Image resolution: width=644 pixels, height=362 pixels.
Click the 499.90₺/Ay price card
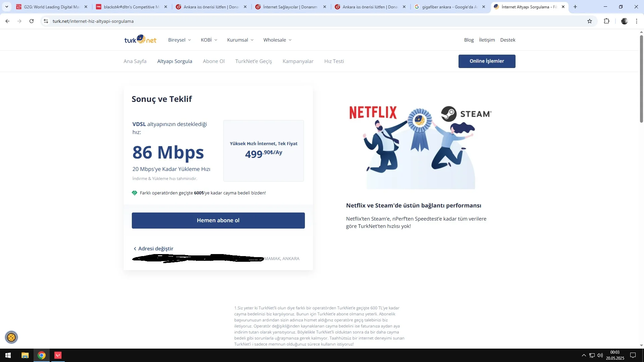(264, 151)
